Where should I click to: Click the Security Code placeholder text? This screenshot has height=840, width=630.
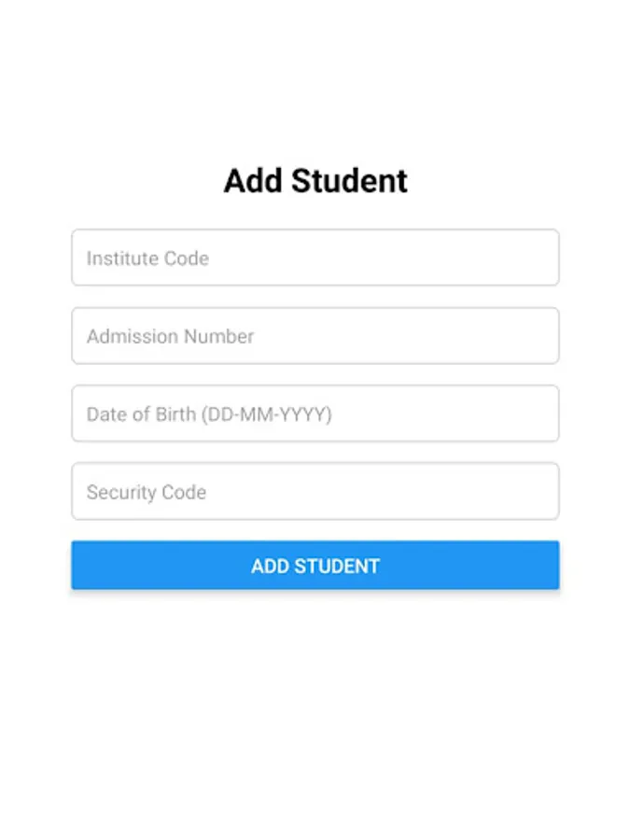146,492
